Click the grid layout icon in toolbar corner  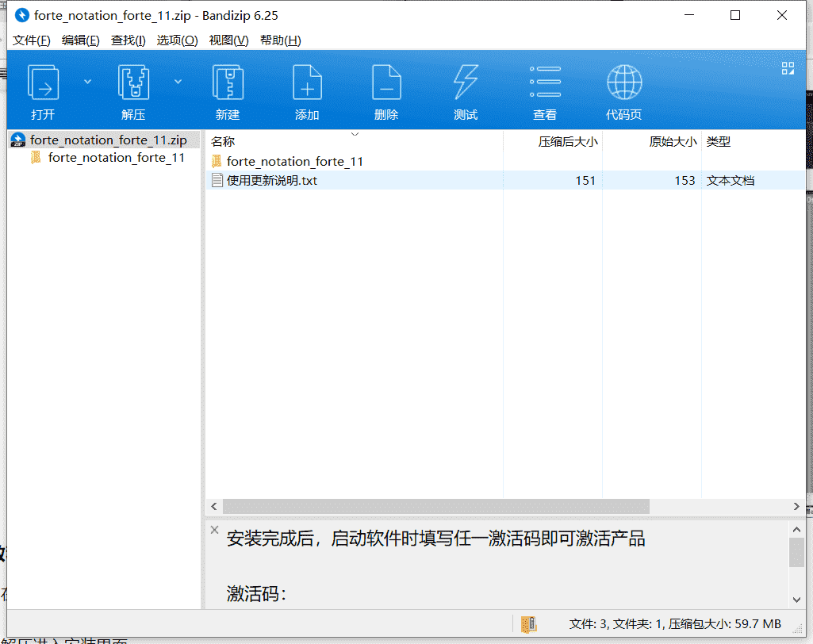pyautogui.click(x=788, y=68)
